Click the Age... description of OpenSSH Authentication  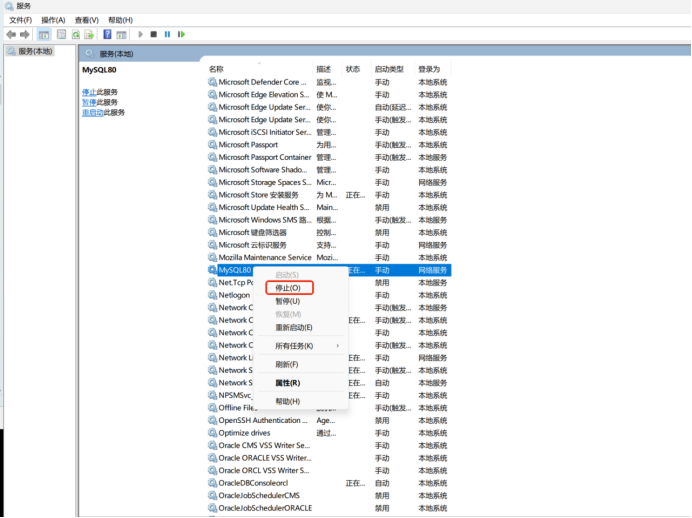326,420
